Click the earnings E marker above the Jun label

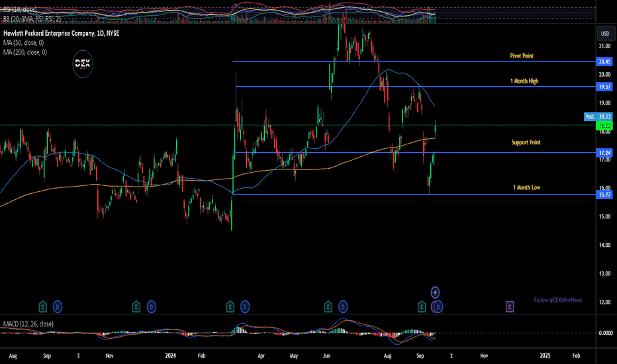tap(328, 306)
